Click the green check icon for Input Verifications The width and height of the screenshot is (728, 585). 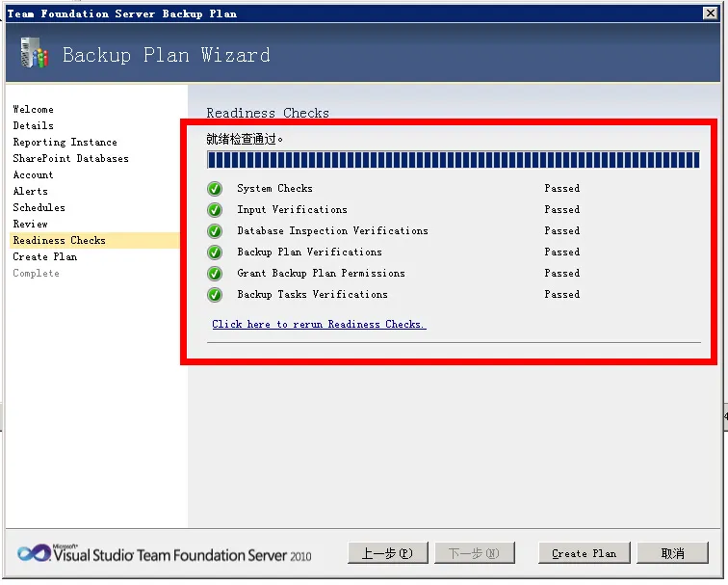click(x=215, y=210)
